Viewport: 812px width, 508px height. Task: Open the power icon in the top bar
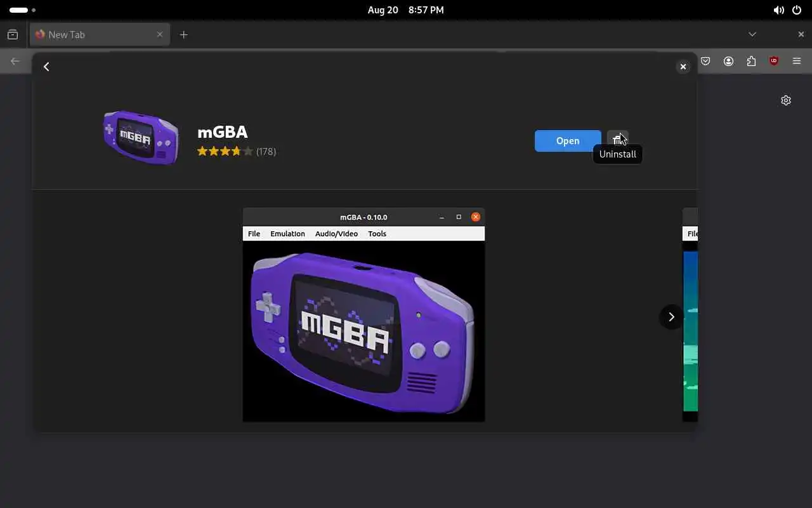coord(797,10)
